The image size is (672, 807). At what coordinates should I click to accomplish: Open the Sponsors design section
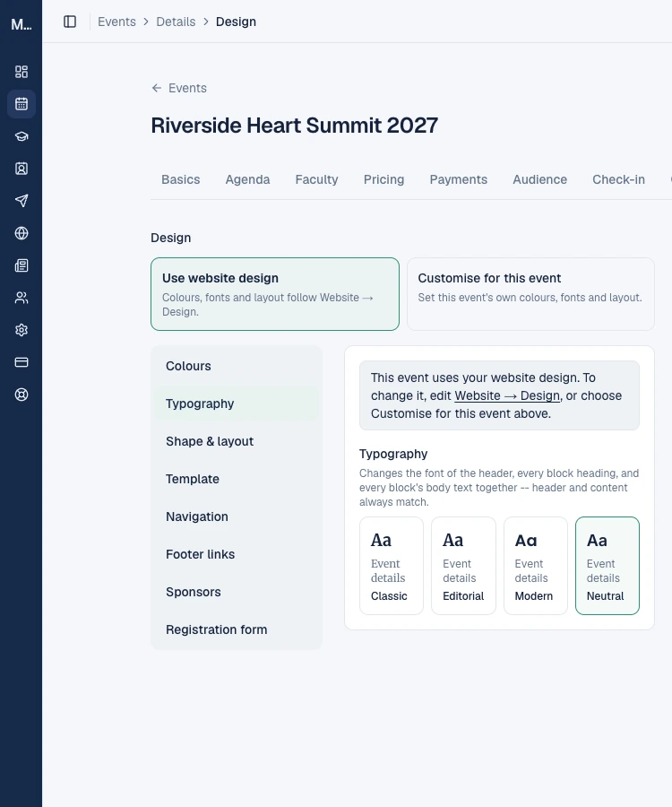coord(237,592)
